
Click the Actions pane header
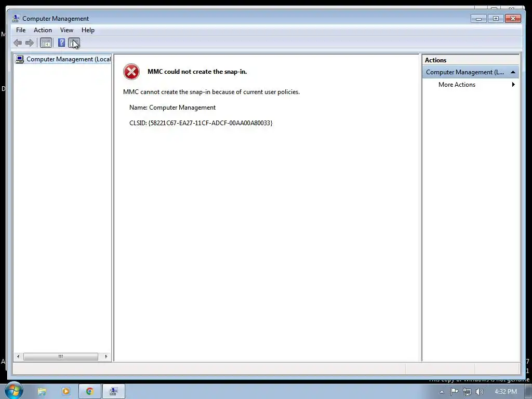(471, 60)
